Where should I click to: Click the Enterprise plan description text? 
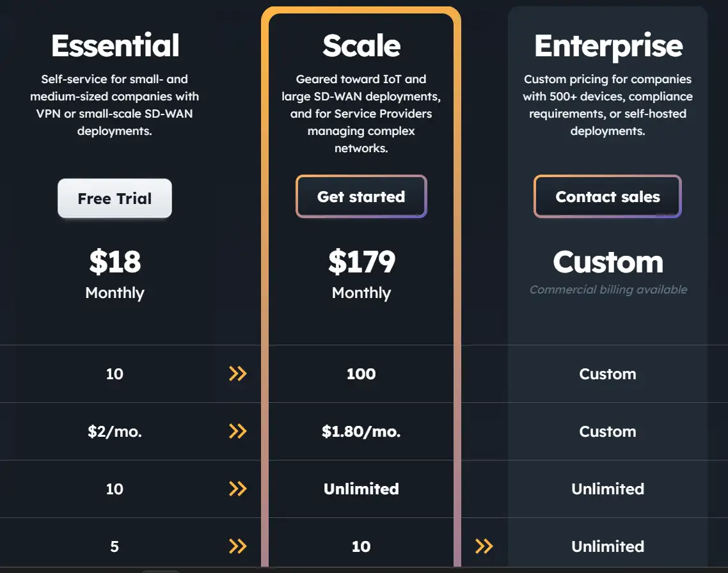click(x=608, y=105)
